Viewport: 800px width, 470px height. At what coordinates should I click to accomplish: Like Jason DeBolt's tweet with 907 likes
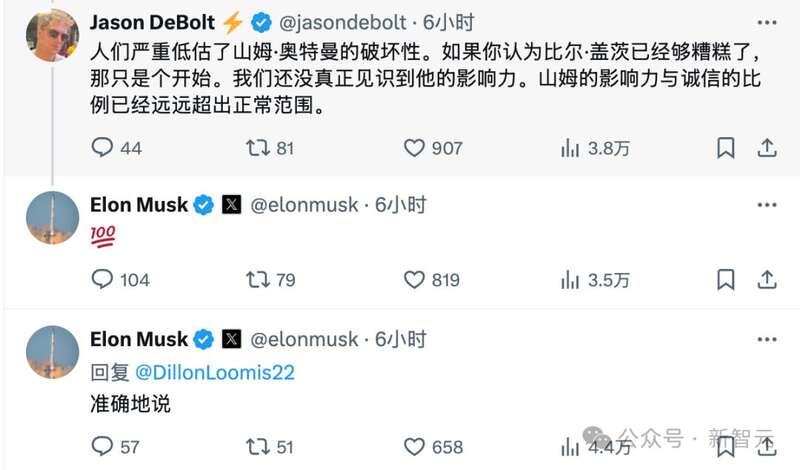click(x=414, y=148)
